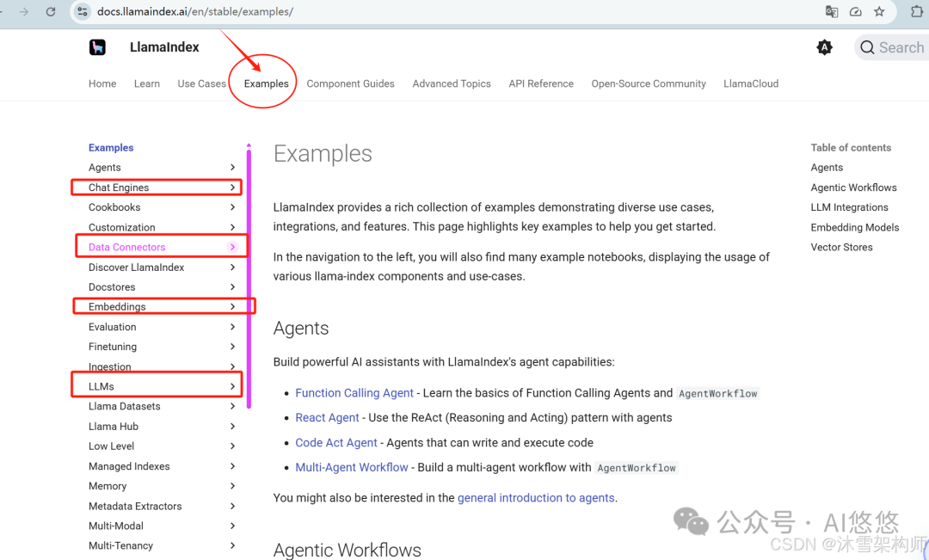Expand the Data Connectors chevron
The image size is (929, 560).
233,247
